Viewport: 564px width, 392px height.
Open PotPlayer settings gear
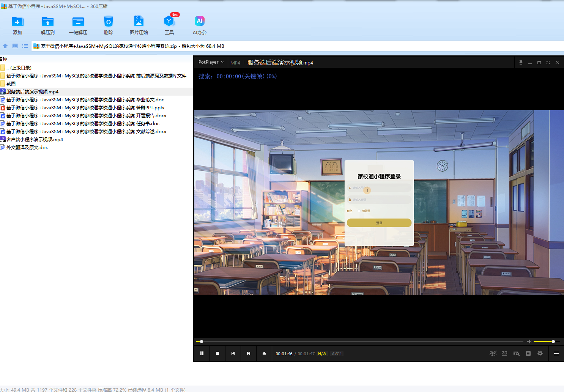point(540,353)
